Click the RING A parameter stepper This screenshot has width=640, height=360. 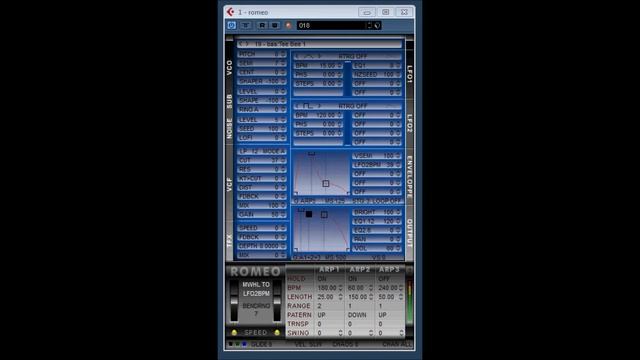(x=282, y=109)
